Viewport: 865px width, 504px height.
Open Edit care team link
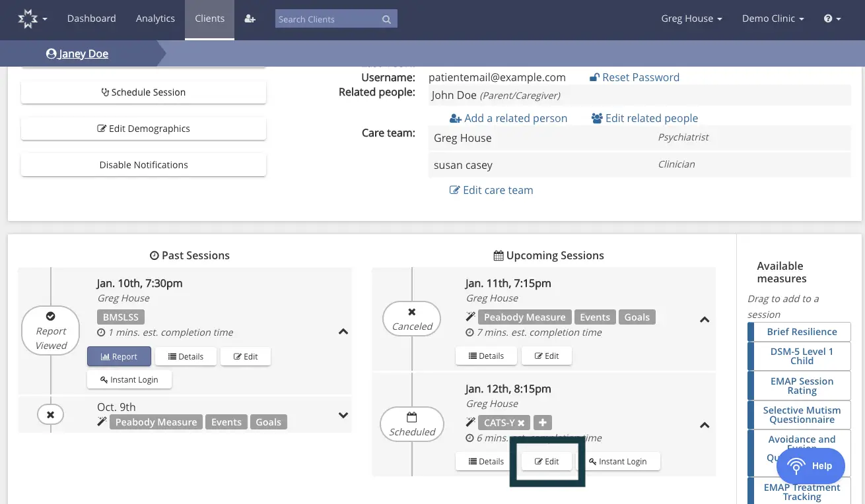point(491,190)
